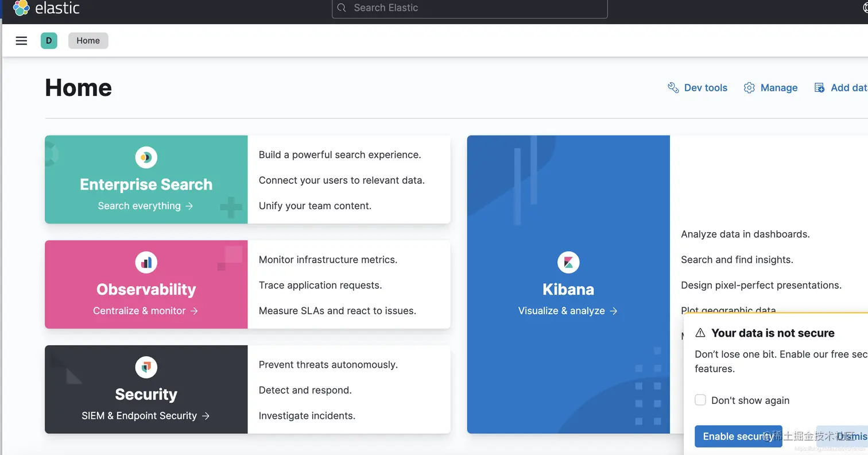Click the Manage gear icon
This screenshot has width=868, height=455.
tap(749, 88)
